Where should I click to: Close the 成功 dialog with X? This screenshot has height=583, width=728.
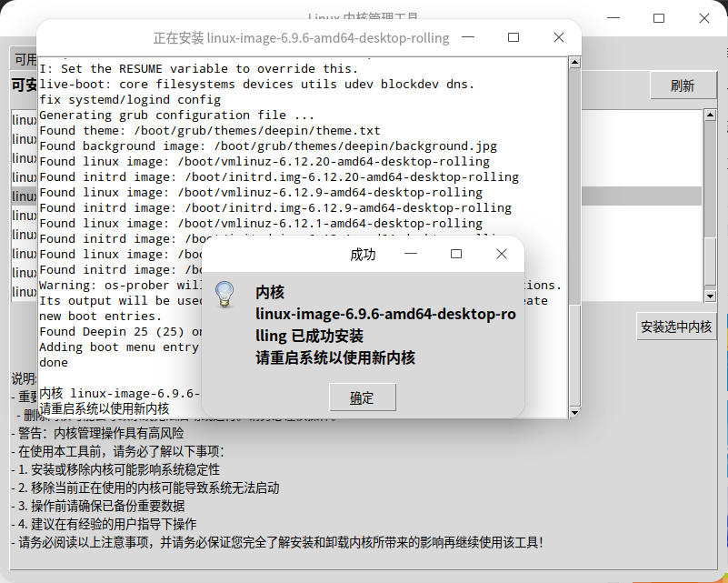[502, 254]
